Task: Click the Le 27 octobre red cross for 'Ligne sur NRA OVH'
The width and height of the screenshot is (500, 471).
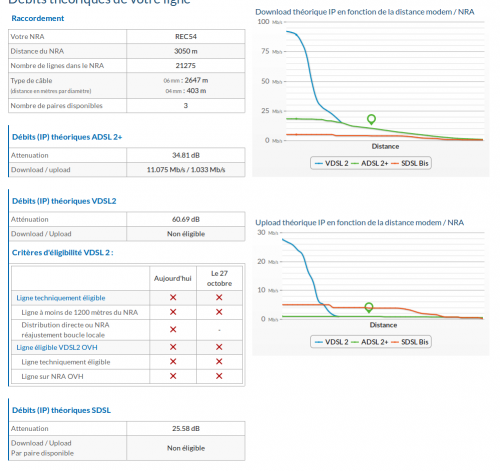Action: pos(219,376)
